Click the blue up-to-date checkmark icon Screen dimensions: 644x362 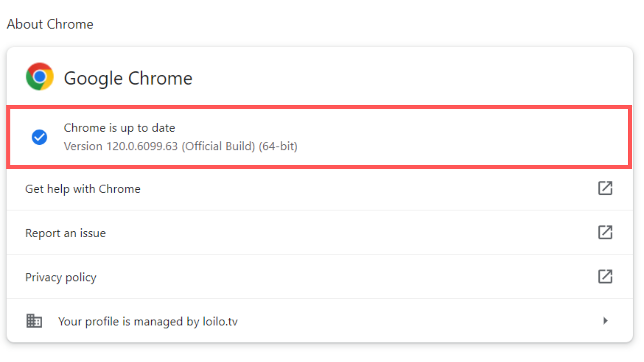[39, 137]
